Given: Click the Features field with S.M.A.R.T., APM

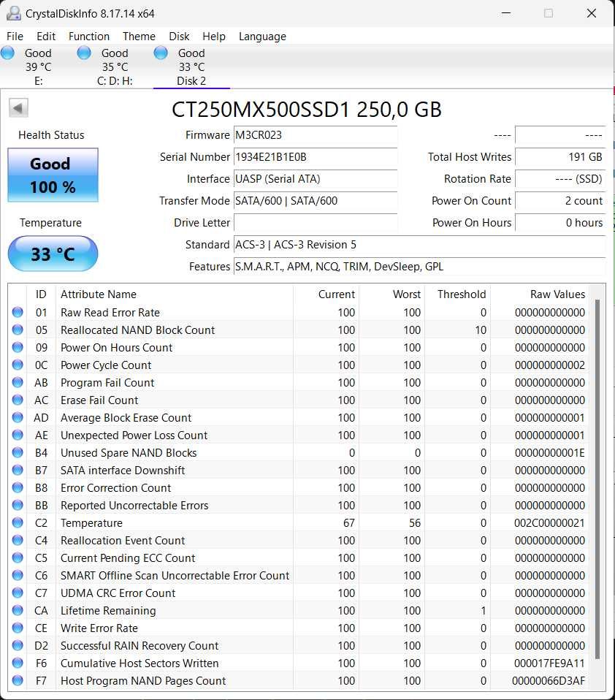Looking at the screenshot, I should coord(419,266).
